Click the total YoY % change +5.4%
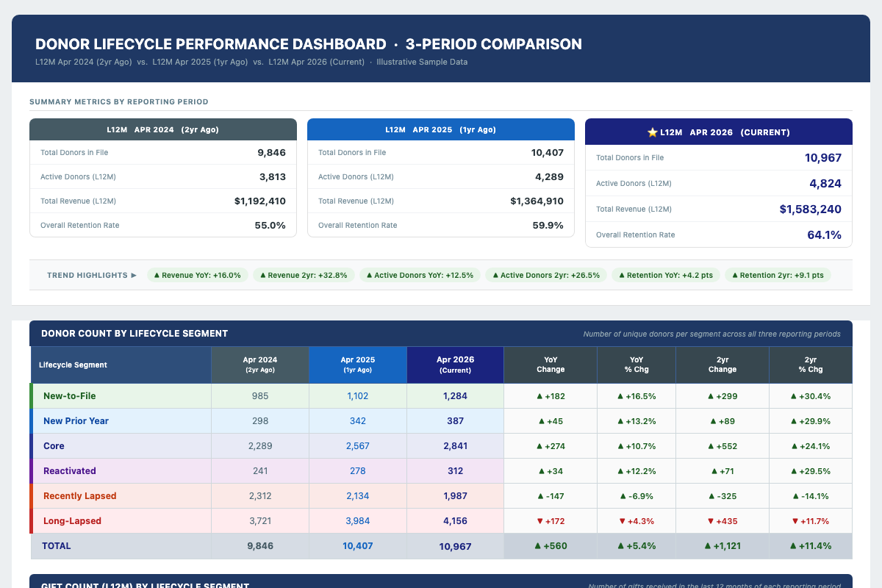 [637, 546]
